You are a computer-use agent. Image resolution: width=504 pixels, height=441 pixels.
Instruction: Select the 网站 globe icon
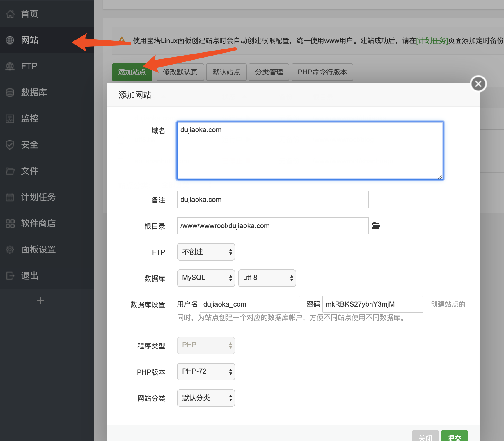pos(10,40)
